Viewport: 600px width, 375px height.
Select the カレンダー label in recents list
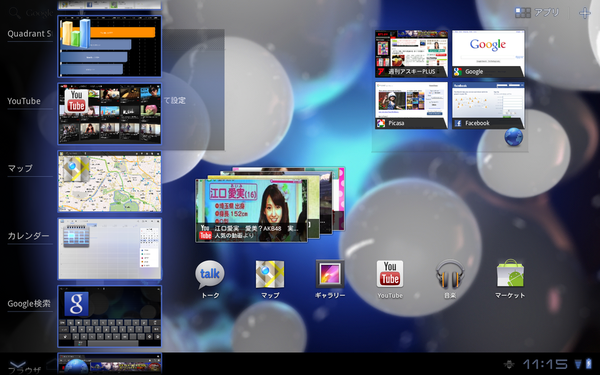tap(28, 236)
